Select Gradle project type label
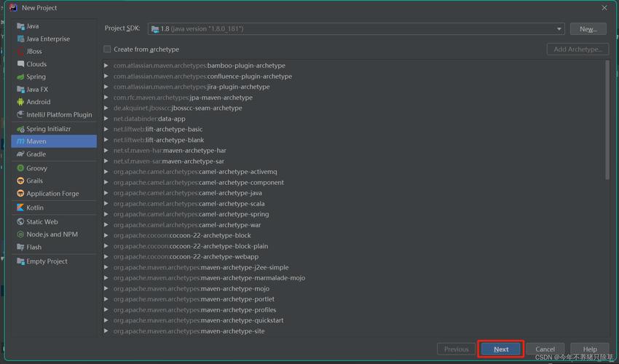Viewport: 619px width, 364px height. coord(36,154)
